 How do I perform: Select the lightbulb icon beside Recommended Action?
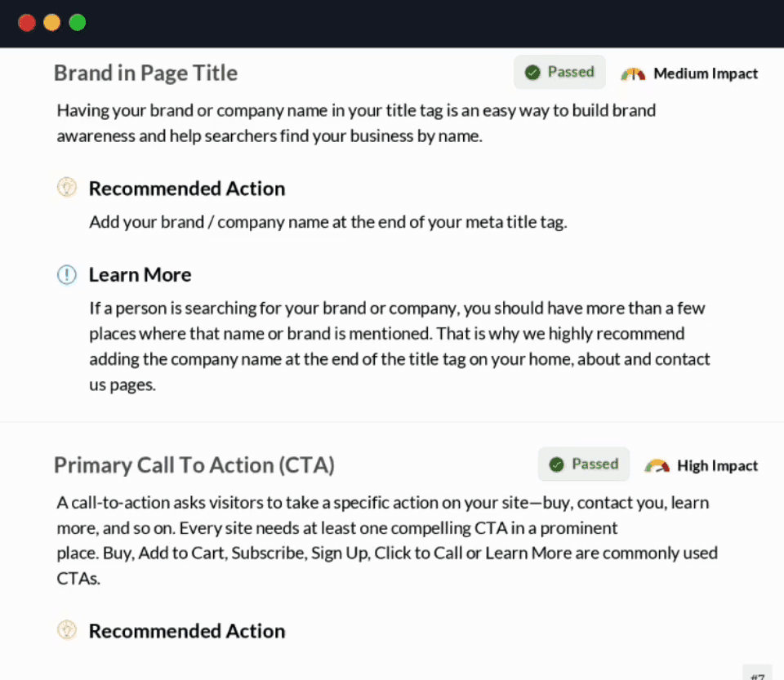pyautogui.click(x=67, y=187)
